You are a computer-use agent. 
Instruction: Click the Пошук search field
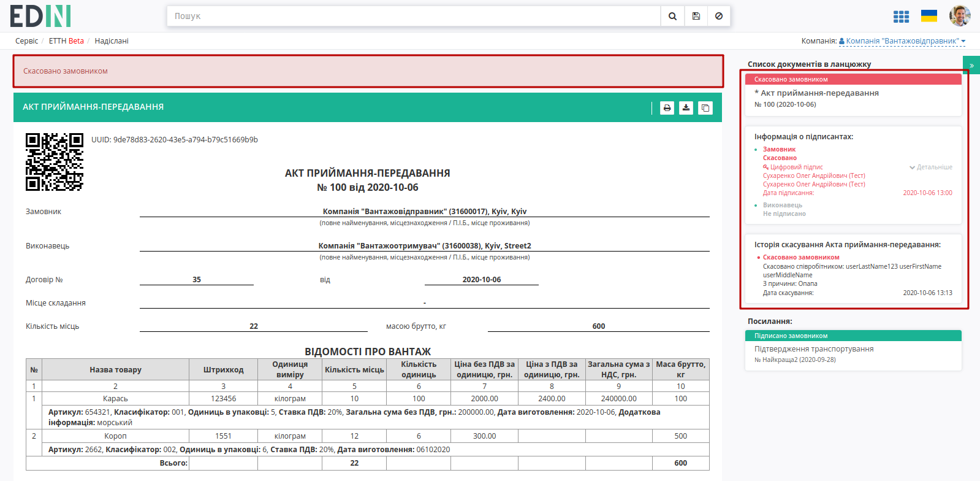(414, 17)
